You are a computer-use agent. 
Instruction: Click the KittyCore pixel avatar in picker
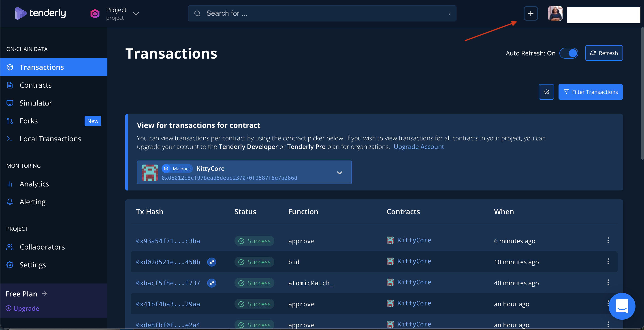[150, 173]
